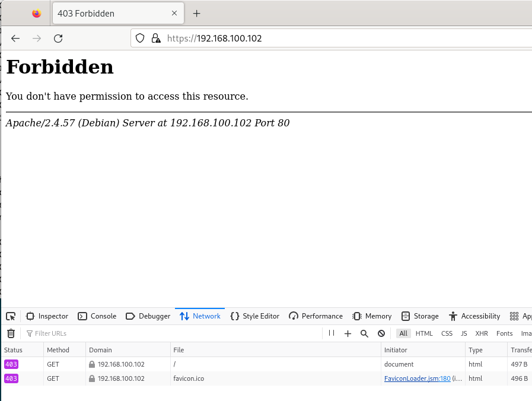Select the favicon.ico request row
The height and width of the screenshot is (401, 532).
pyautogui.click(x=266, y=378)
